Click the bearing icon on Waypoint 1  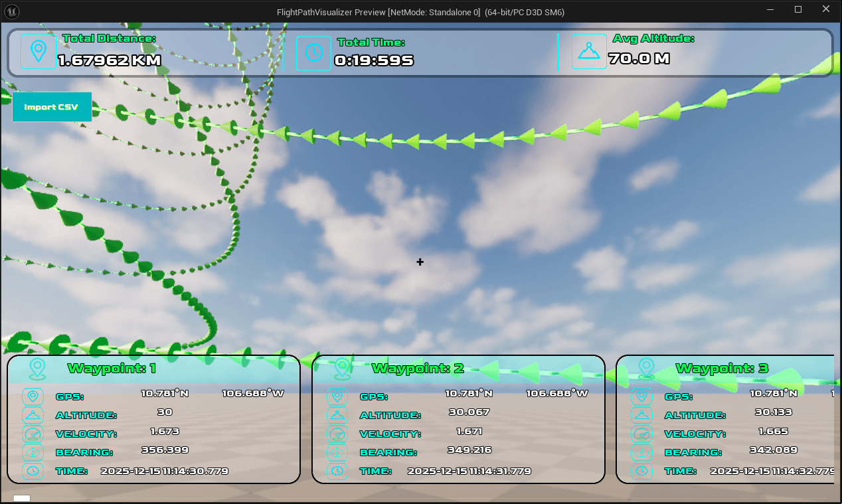pyautogui.click(x=33, y=452)
